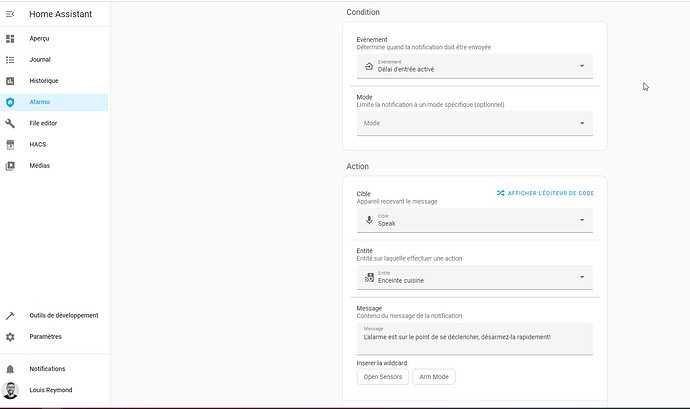Viewport: 690px width, 409px height.
Task: Click the File editor wrench icon
Action: [10, 123]
